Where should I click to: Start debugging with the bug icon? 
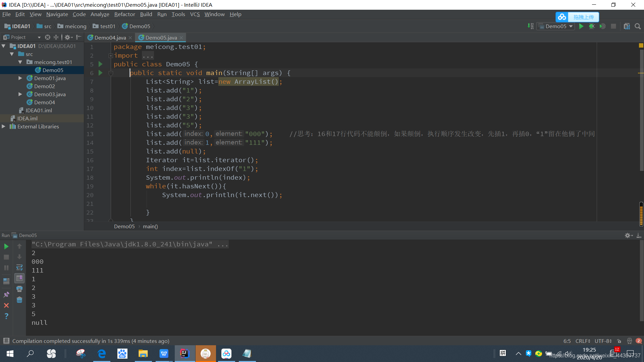click(x=592, y=26)
